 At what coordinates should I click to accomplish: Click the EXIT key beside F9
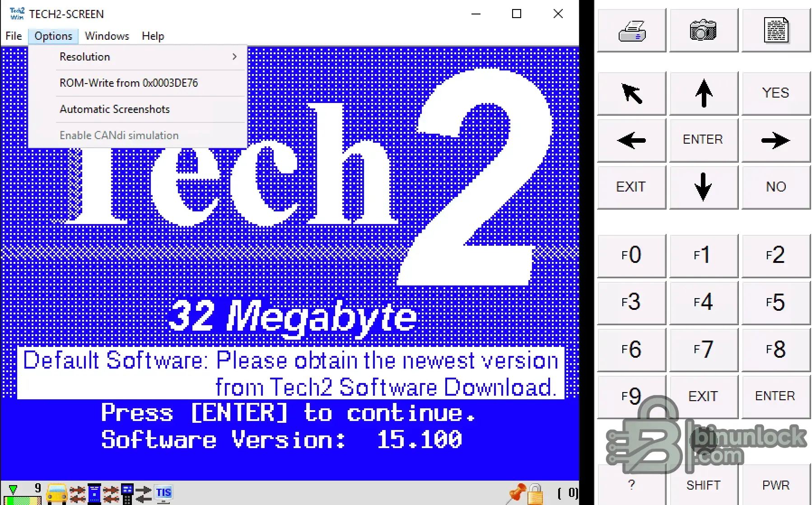704,397
